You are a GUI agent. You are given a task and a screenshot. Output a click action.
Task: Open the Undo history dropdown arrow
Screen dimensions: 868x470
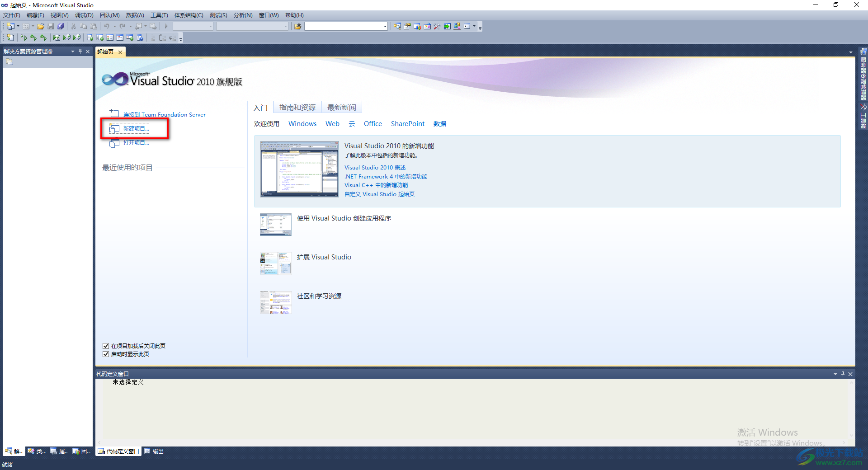click(114, 26)
